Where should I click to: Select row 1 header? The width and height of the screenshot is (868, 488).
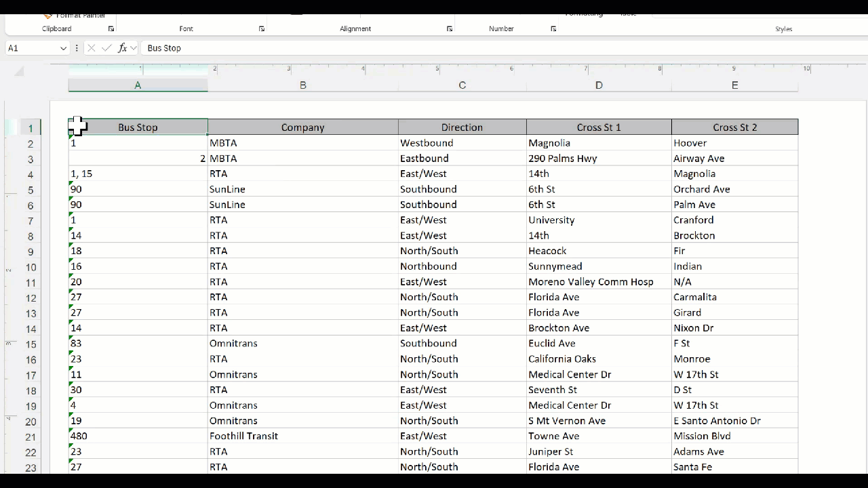[x=31, y=128]
